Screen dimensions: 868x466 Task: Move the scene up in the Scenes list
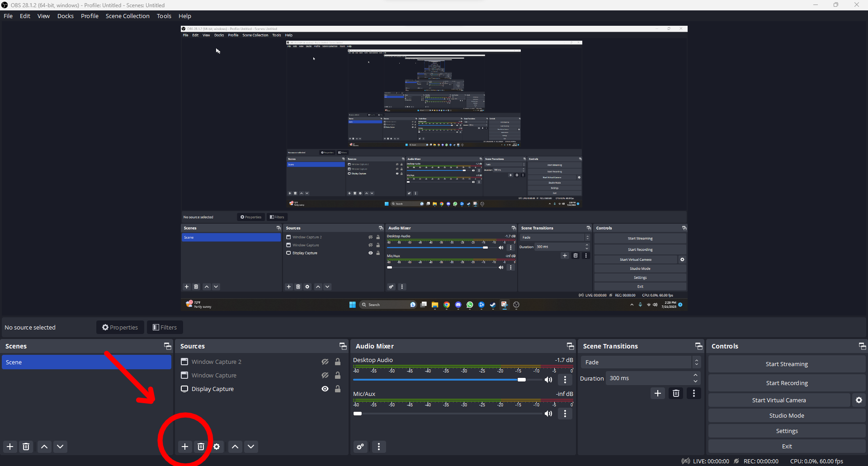(x=44, y=447)
